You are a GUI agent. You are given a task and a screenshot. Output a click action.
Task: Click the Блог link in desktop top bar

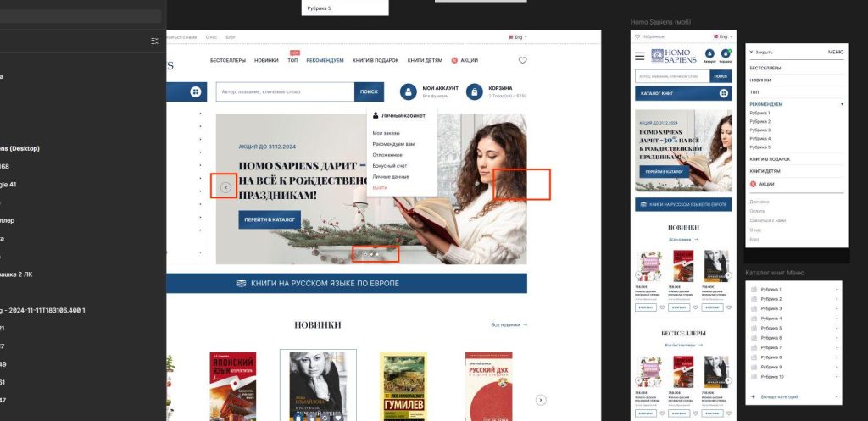tap(231, 37)
